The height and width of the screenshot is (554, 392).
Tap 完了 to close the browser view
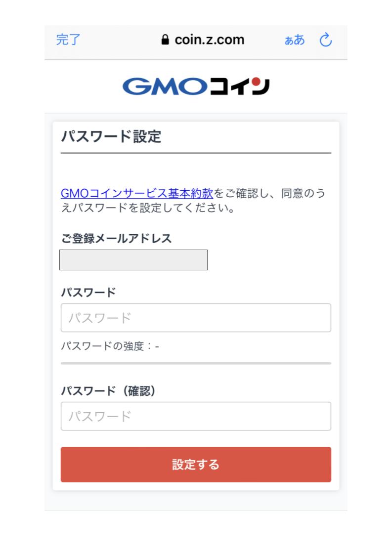point(68,40)
